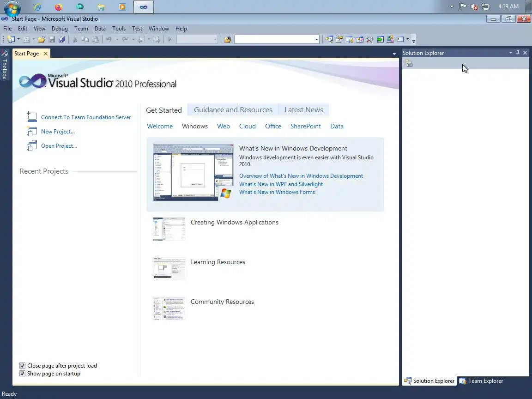The width and height of the screenshot is (532, 399).
Task: Open the Team Explorer toolbar icon
Action: (350, 39)
